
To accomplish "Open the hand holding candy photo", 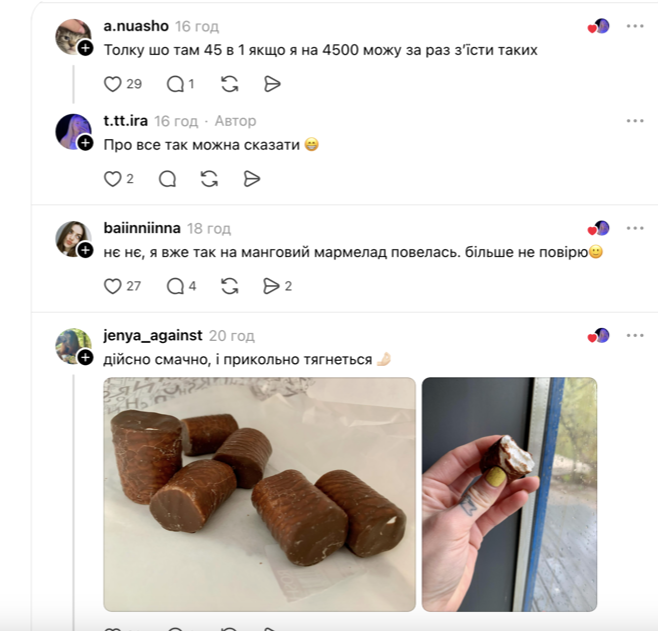I will (509, 494).
